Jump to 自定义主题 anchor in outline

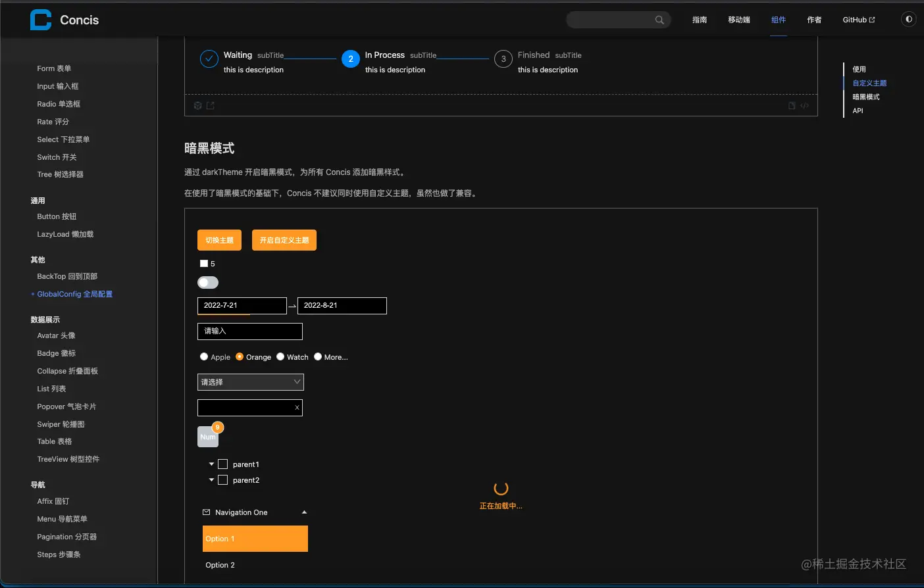click(869, 83)
